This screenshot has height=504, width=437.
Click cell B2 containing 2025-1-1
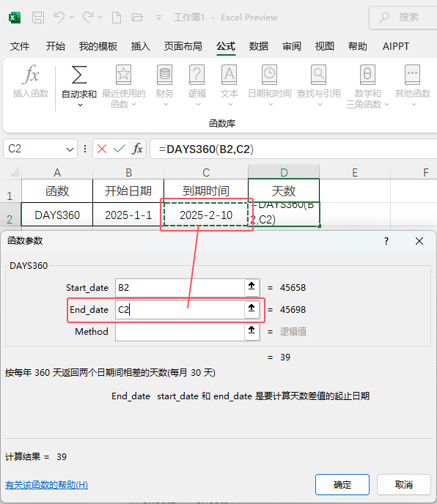coord(128,215)
